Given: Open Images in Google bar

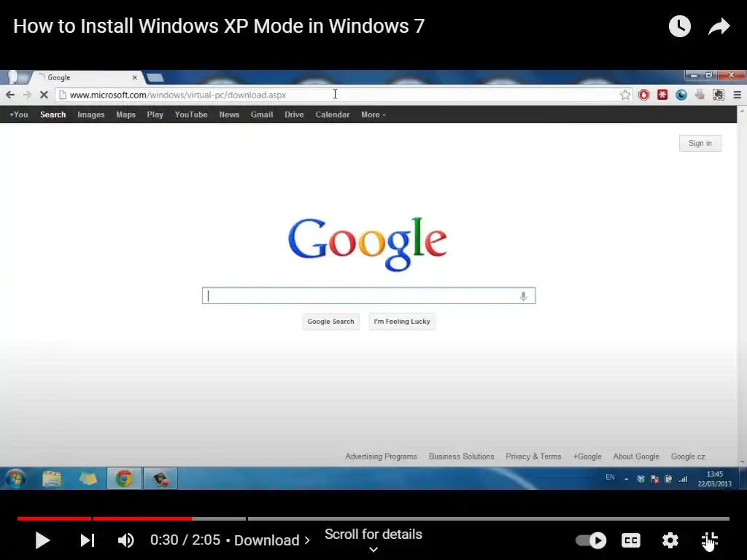Looking at the screenshot, I should 91,114.
